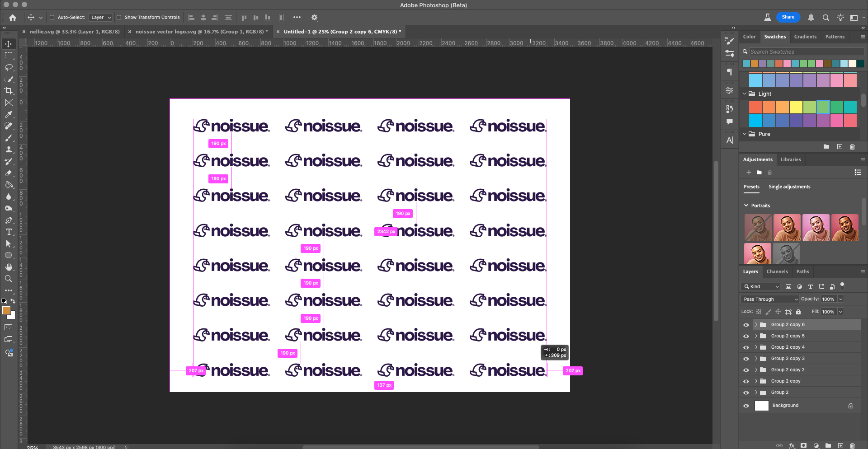Click the Share button

(x=788, y=17)
